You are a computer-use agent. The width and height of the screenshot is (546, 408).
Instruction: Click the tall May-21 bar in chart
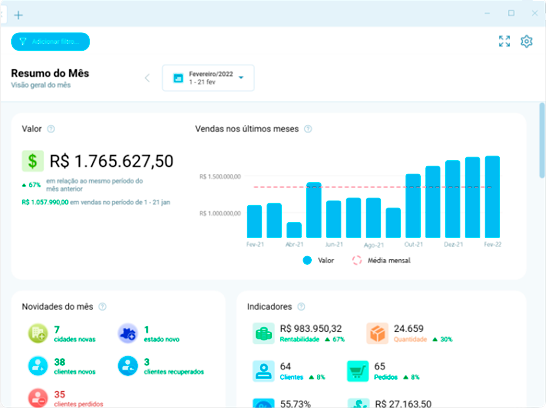pyautogui.click(x=314, y=210)
